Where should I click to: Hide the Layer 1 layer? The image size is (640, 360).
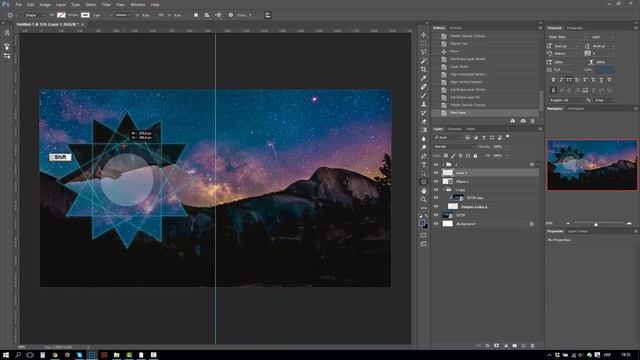pyautogui.click(x=436, y=173)
